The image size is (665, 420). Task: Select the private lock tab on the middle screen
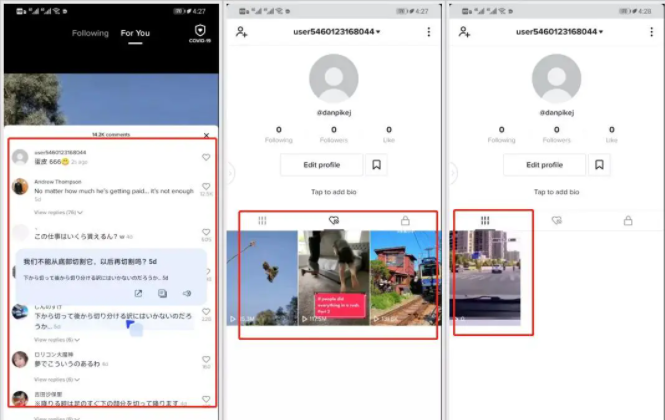pos(405,221)
